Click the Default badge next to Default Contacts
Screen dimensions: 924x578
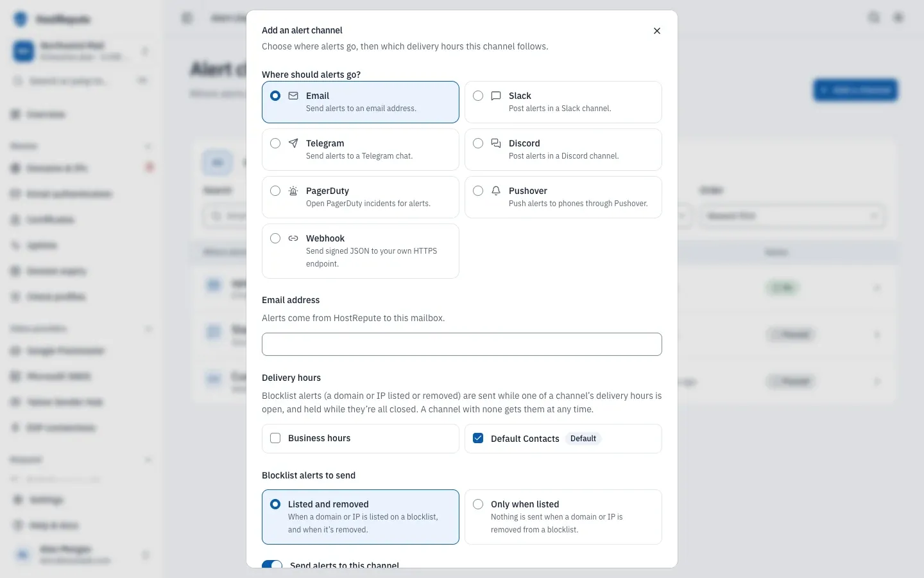point(583,439)
